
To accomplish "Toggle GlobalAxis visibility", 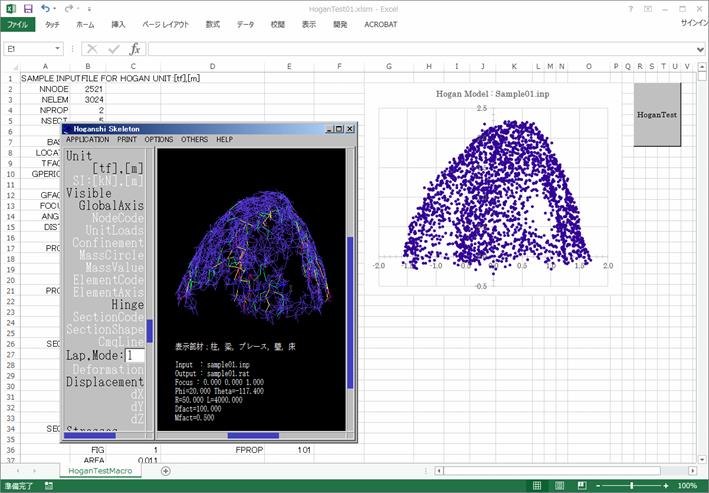I will pyautogui.click(x=111, y=205).
